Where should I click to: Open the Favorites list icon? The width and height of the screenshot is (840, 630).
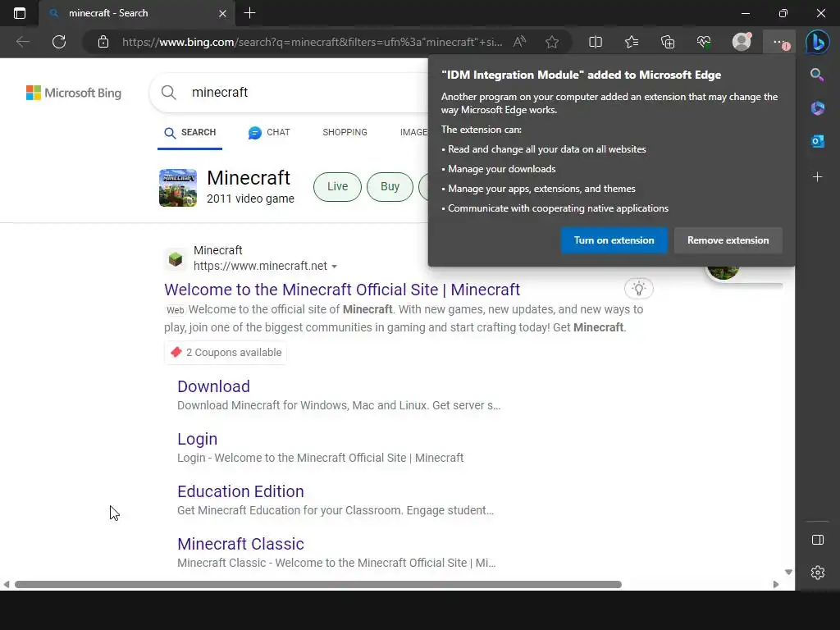[x=632, y=42]
